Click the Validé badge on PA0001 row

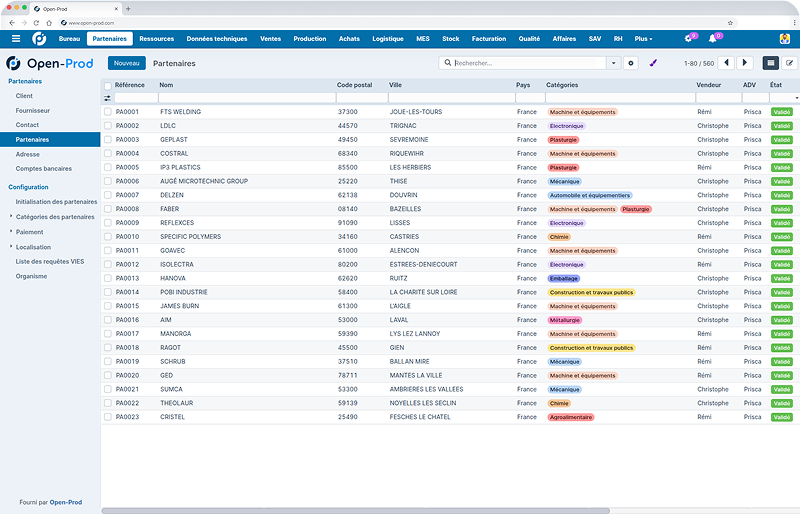click(782, 112)
